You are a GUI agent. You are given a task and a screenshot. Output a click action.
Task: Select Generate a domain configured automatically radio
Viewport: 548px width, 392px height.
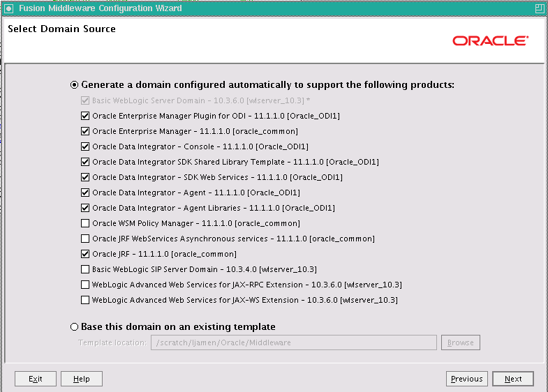pos(74,85)
